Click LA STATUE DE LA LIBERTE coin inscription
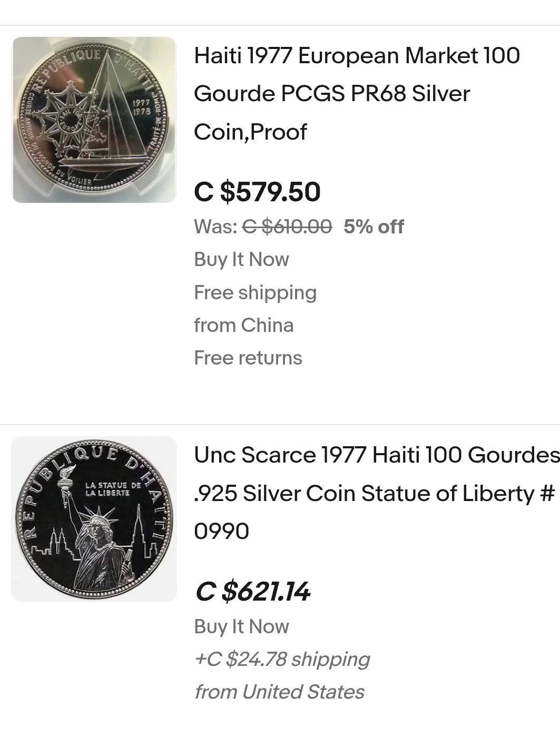Screen dimensions: 560x736 113,489
